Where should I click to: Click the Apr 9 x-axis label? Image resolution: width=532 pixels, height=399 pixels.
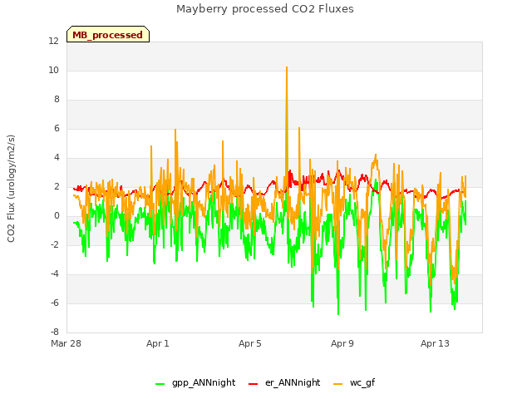342,343
